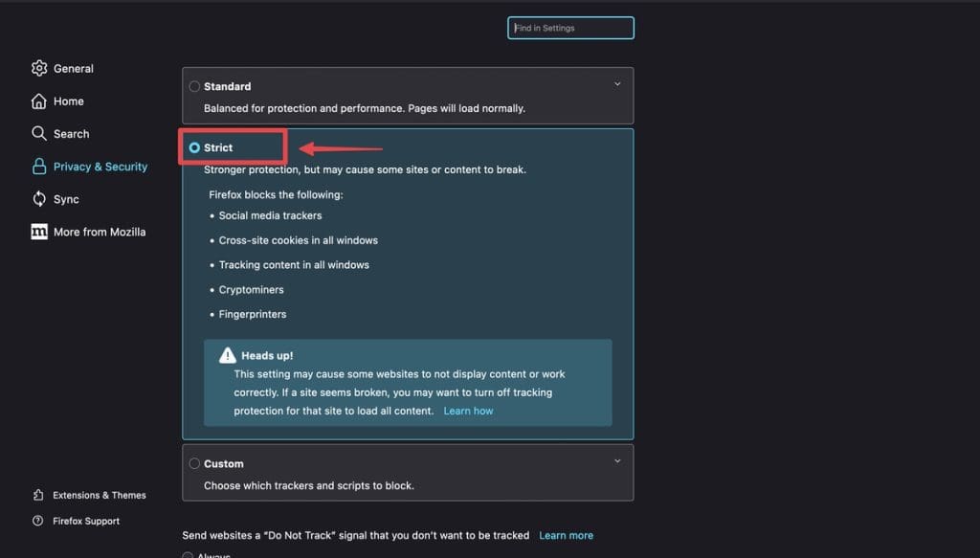Open the Learn how link
980x558 pixels.
[x=468, y=411]
